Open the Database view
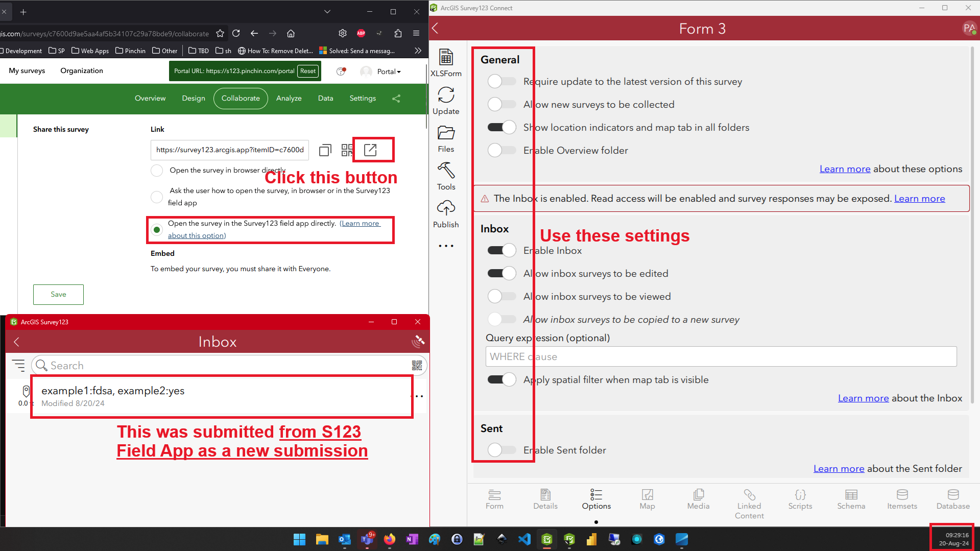The height and width of the screenshot is (551, 980). click(x=952, y=499)
